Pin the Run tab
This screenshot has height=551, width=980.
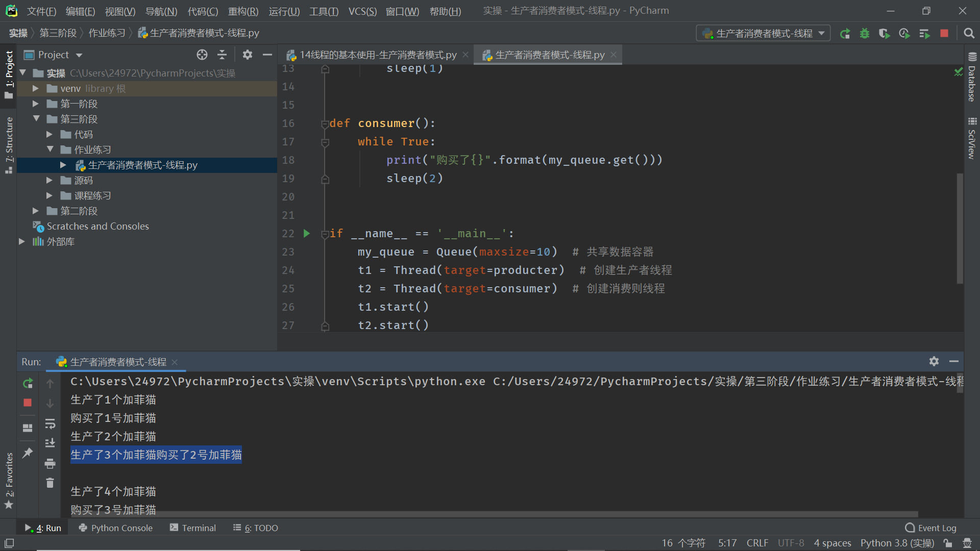point(28,453)
